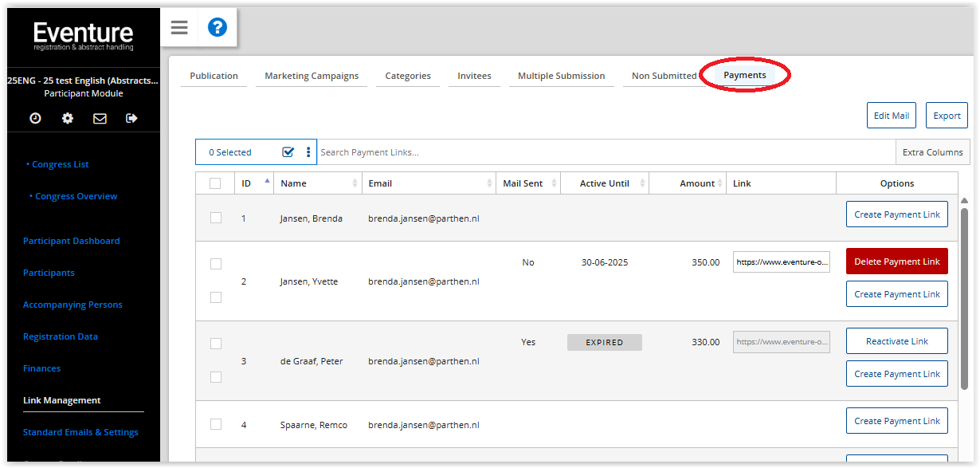Expand the Extra Columns panel

point(932,152)
